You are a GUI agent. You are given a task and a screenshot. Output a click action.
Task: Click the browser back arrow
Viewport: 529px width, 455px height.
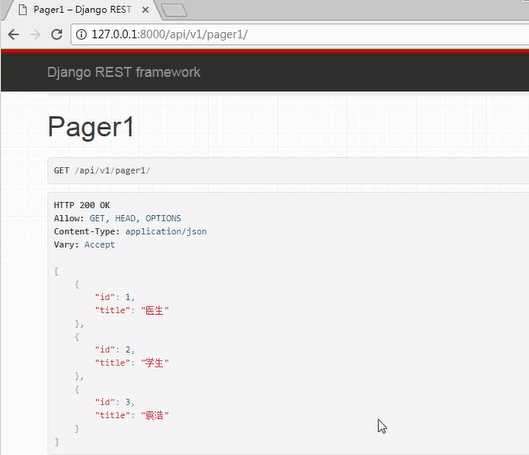(x=13, y=34)
